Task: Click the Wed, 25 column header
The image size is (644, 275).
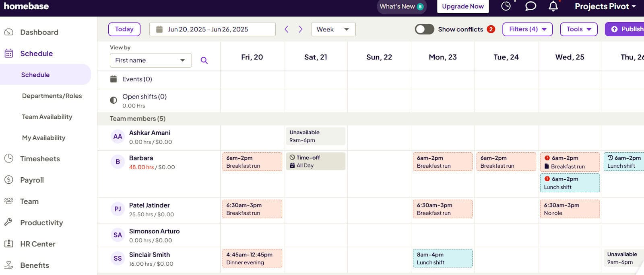Action: tap(570, 57)
